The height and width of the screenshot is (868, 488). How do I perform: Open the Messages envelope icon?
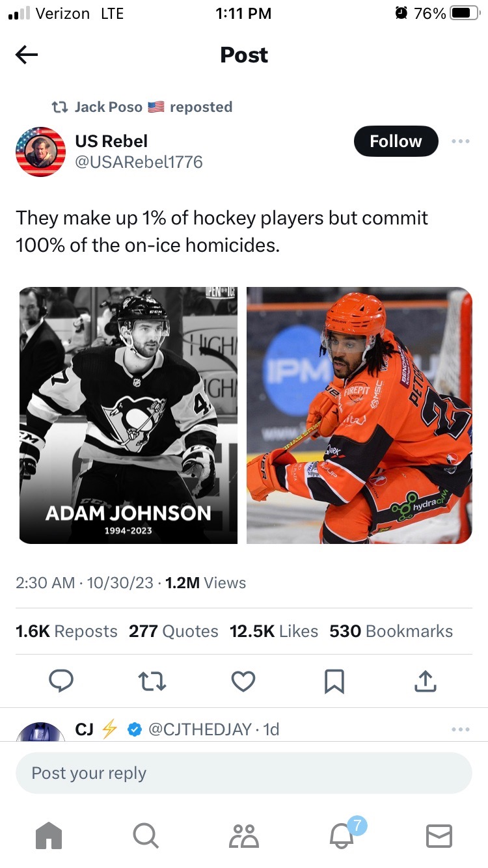pyautogui.click(x=439, y=835)
